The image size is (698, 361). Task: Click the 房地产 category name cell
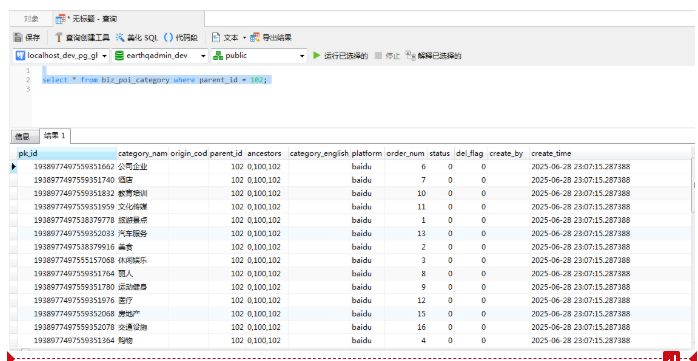coord(142,314)
